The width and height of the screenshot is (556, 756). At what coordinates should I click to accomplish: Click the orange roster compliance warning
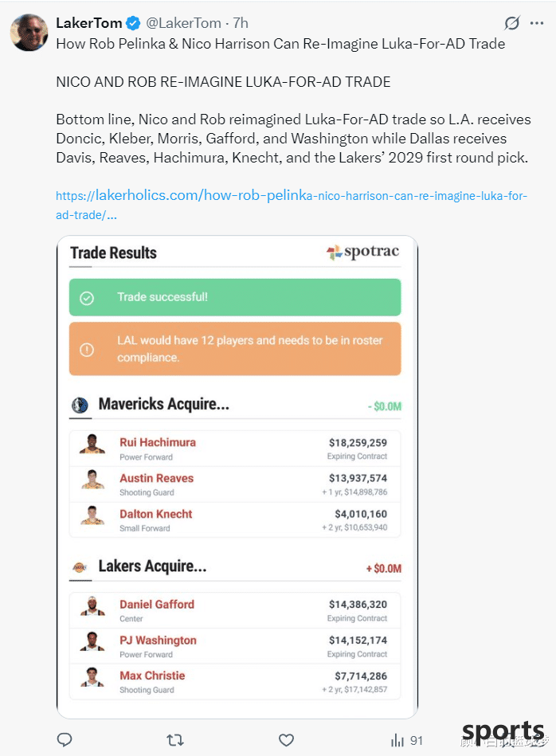235,349
